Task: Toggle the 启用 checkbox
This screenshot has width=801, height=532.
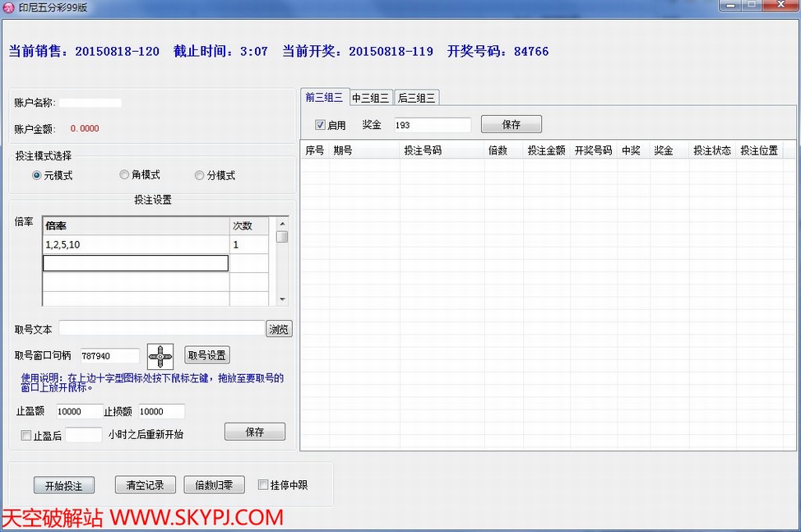Action: (x=321, y=125)
